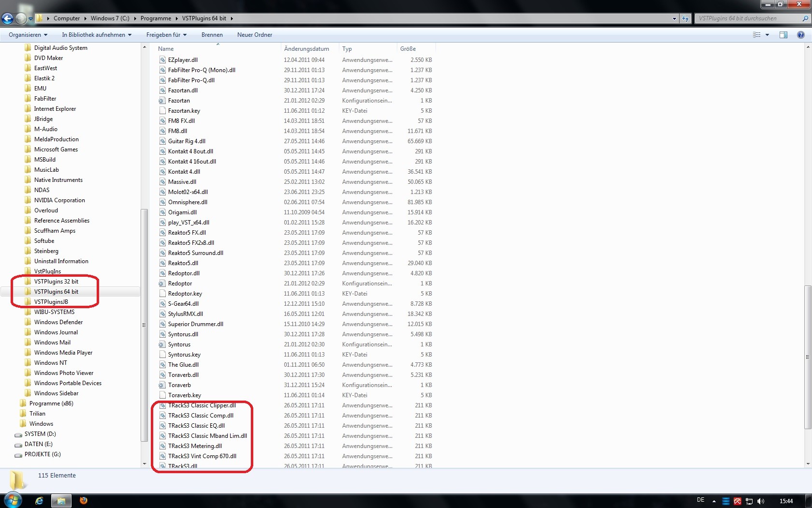Click the refresh button beside address bar
Viewport: 812px width, 508px height.
coord(685,18)
